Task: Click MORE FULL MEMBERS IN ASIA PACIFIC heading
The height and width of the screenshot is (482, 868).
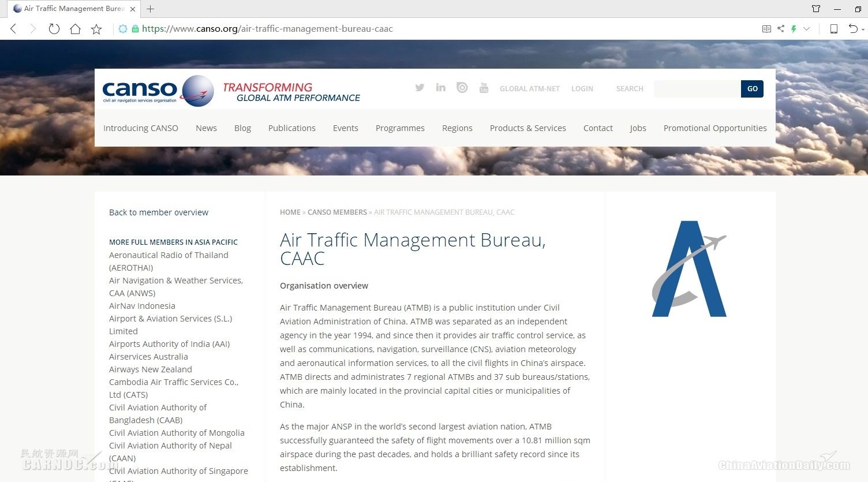Action: click(173, 242)
